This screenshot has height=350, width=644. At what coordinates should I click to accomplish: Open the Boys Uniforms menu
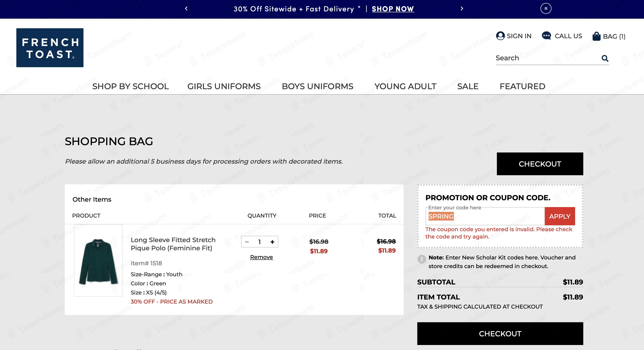pos(317,86)
